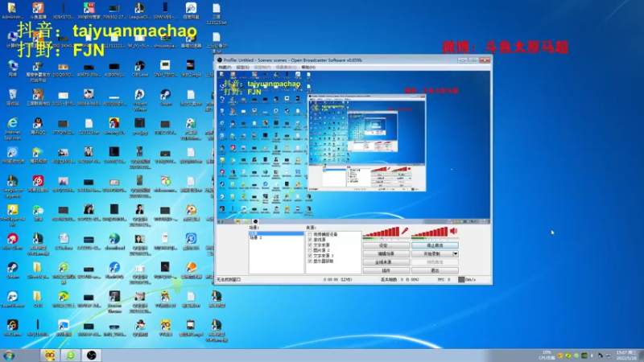
Task: Select the highlighted first scene in list
Action: 276,233
